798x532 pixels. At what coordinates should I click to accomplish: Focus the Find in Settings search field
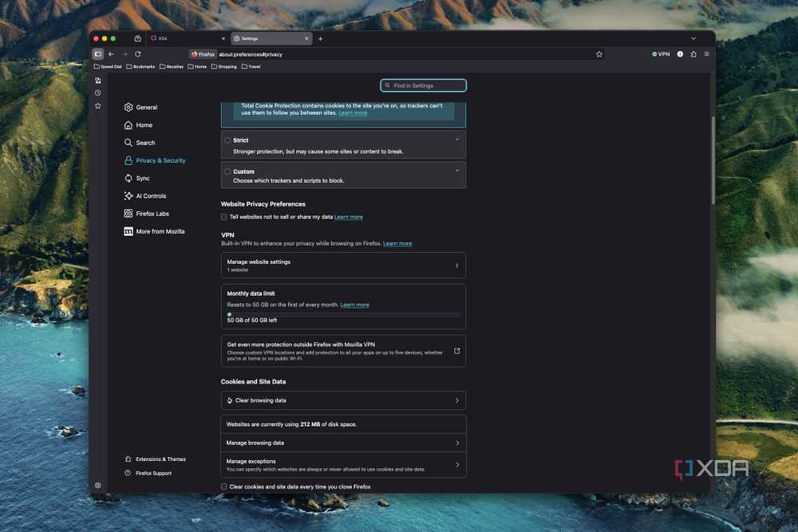(424, 85)
